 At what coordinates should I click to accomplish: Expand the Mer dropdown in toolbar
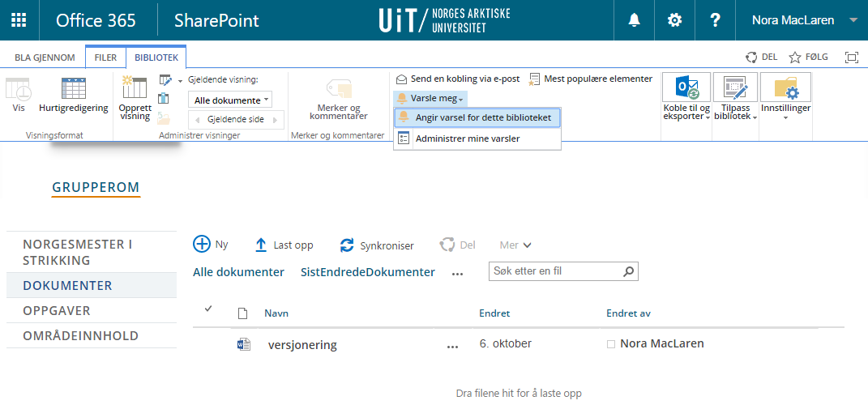coord(515,245)
